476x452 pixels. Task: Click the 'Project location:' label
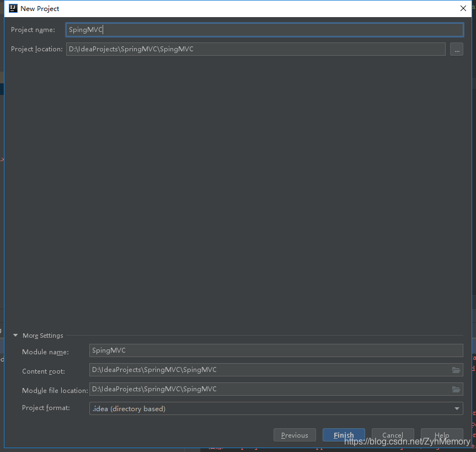coord(37,49)
